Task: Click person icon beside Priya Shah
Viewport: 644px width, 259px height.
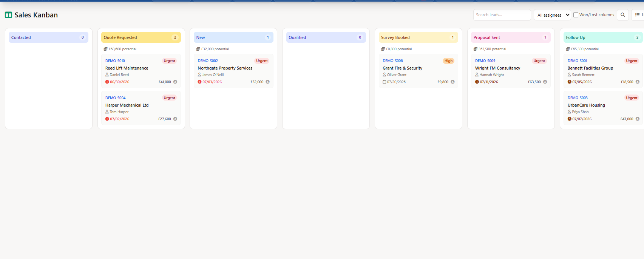Action: click(569, 112)
